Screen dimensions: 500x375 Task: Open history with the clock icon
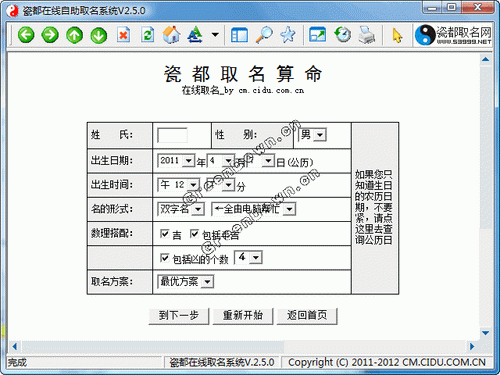coord(342,35)
